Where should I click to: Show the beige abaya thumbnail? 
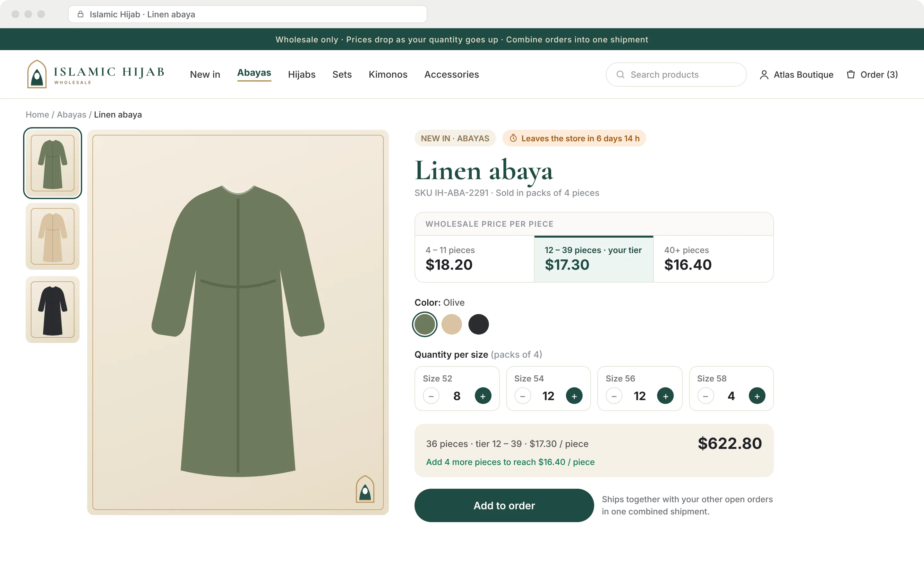pos(53,236)
